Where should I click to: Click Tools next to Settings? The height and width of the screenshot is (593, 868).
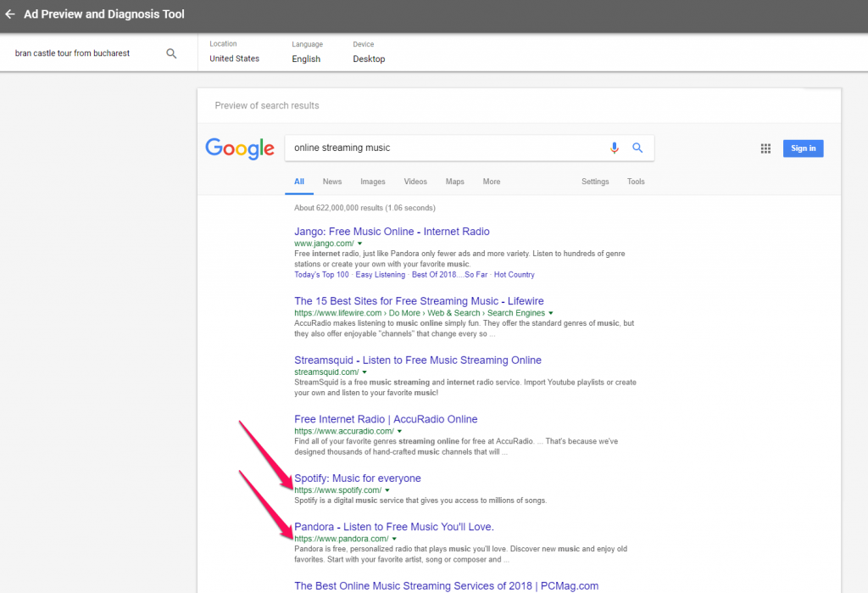tap(636, 182)
